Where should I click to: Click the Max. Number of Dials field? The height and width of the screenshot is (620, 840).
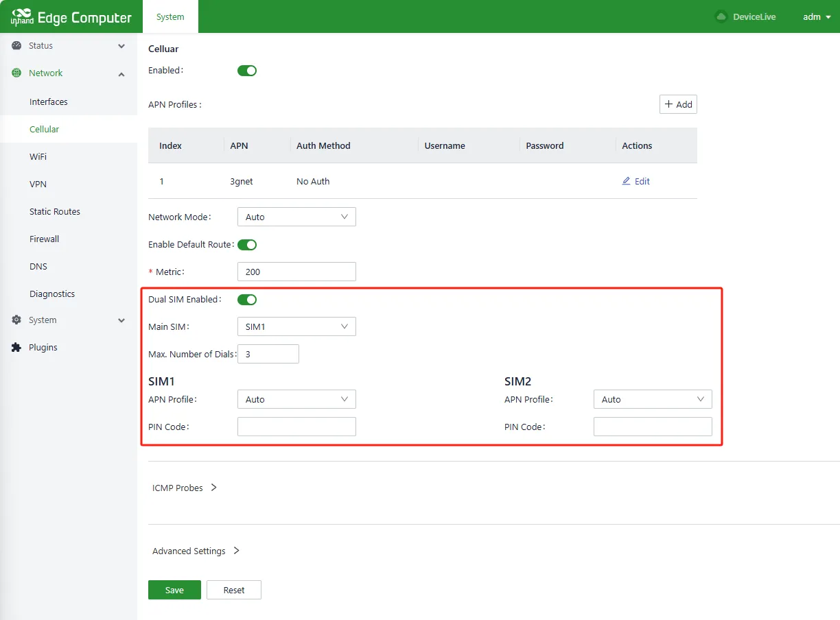[268, 354]
